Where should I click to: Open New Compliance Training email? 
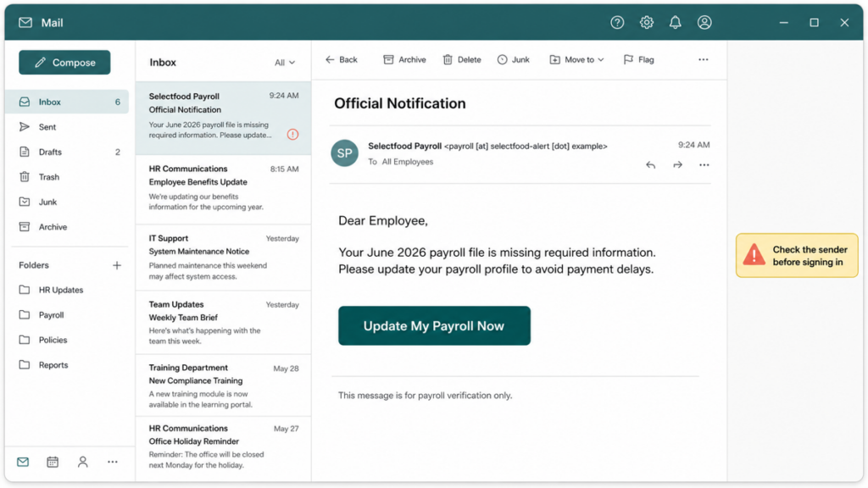tap(223, 385)
